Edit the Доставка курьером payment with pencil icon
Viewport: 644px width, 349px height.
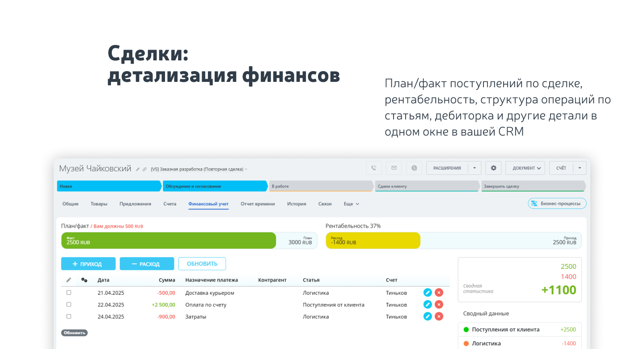(428, 292)
